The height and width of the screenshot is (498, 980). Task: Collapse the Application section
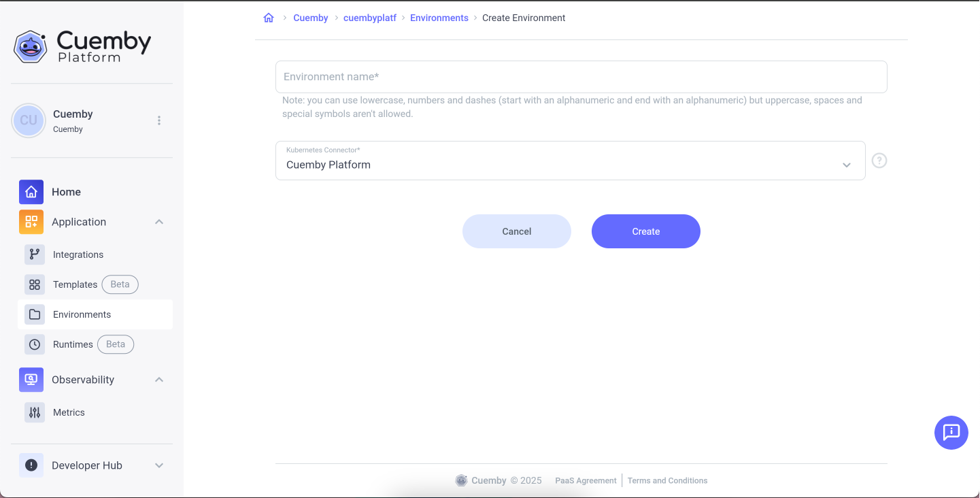158,221
